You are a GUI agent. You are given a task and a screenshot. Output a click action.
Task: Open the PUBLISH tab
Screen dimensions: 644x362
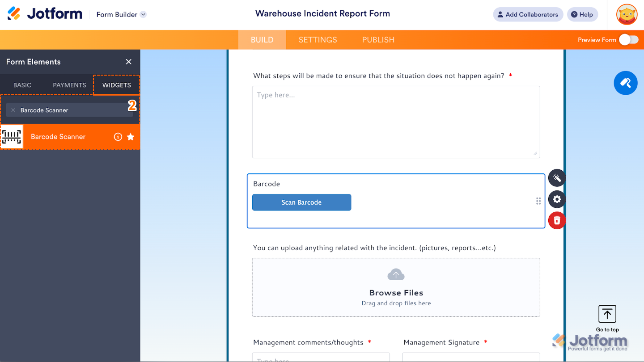378,40
